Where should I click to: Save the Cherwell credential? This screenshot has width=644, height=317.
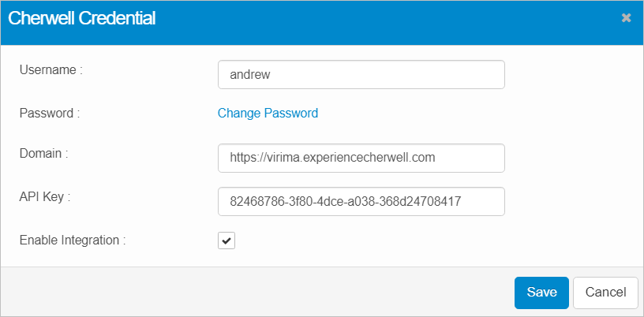[x=541, y=292]
